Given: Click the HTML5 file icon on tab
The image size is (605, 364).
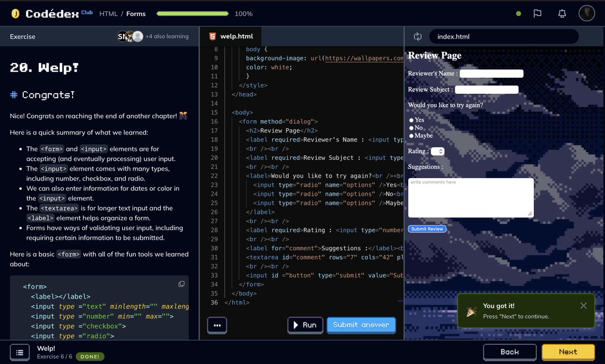Looking at the screenshot, I should (x=212, y=36).
